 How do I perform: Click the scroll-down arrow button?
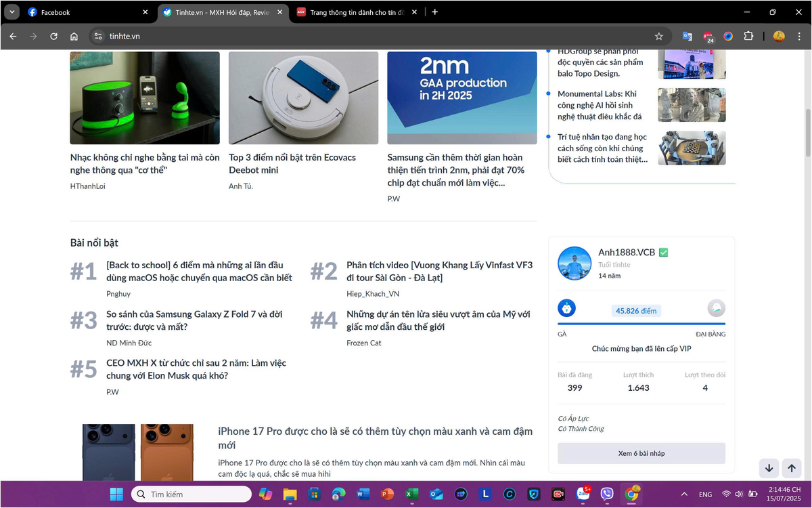click(769, 468)
